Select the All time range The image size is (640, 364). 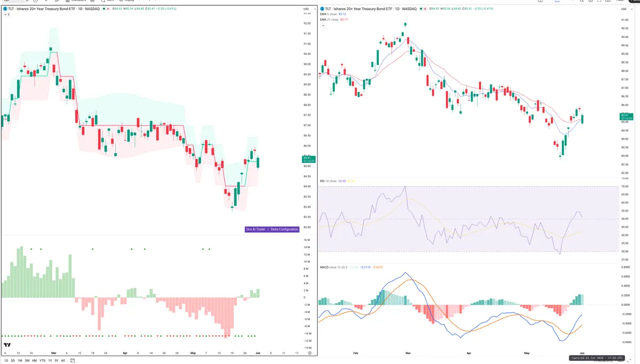(x=63, y=360)
